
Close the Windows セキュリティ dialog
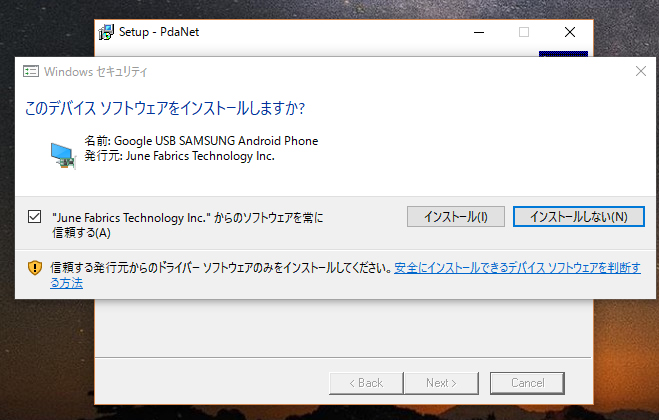coord(641,71)
